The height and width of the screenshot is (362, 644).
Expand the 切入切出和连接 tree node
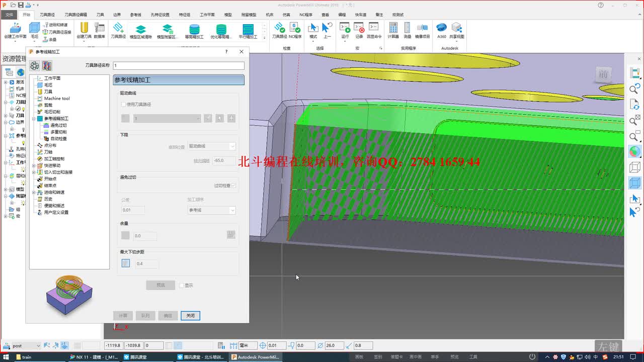pyautogui.click(x=34, y=172)
